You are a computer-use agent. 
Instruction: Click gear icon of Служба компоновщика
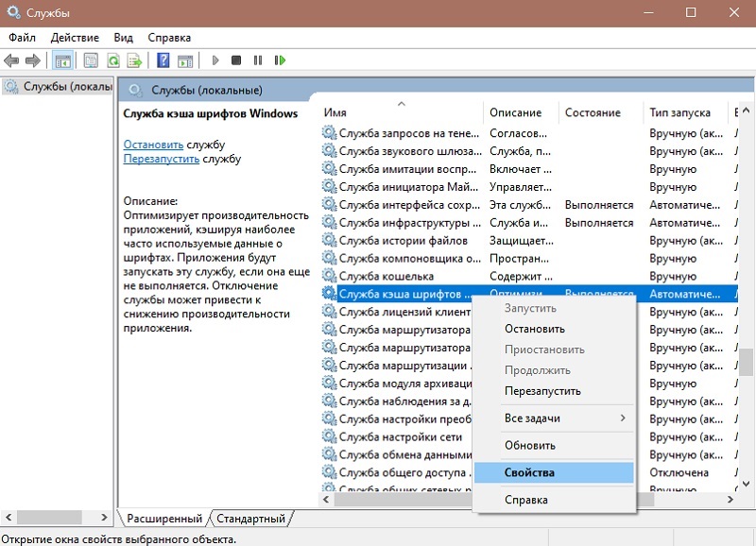click(329, 257)
